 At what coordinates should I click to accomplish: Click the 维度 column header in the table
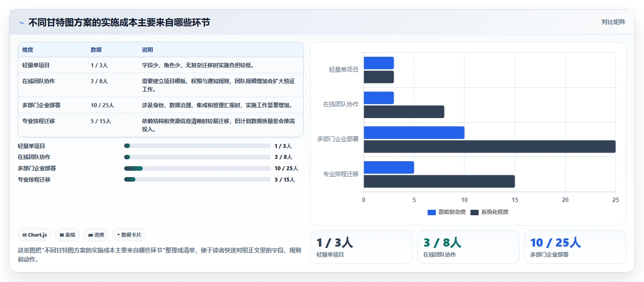point(28,50)
